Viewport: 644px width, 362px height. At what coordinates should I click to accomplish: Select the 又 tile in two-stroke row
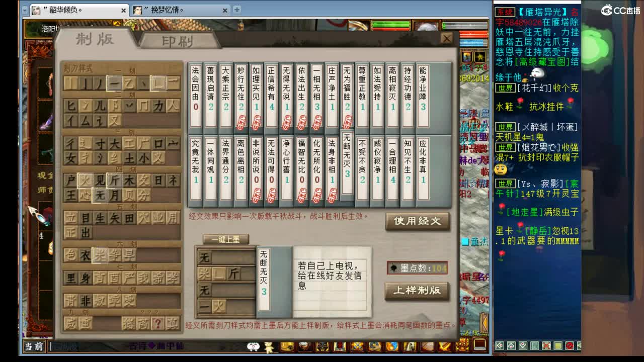click(115, 120)
